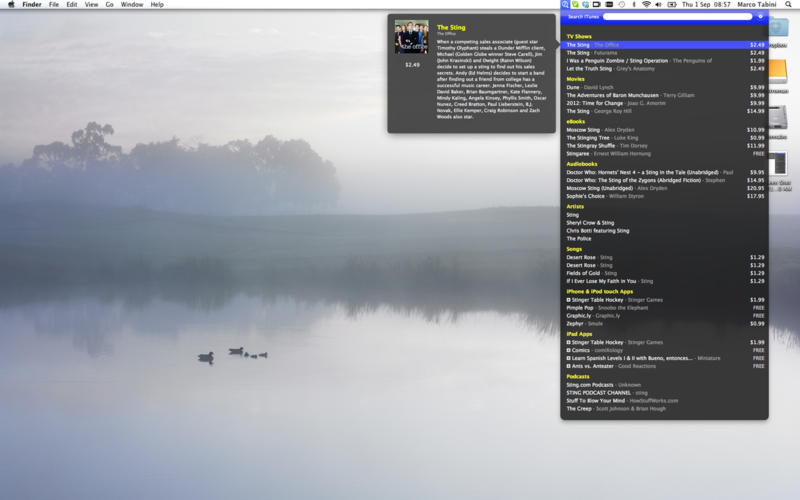
Task: Click the $2.49 price of highlighted The Sting
Action: [757, 45]
